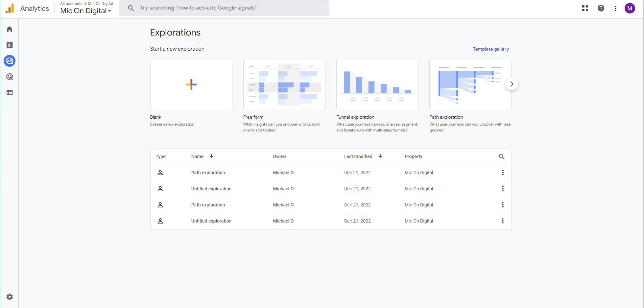This screenshot has height=308, width=644.
Task: Open Reports bar chart icon
Action: coord(10,45)
